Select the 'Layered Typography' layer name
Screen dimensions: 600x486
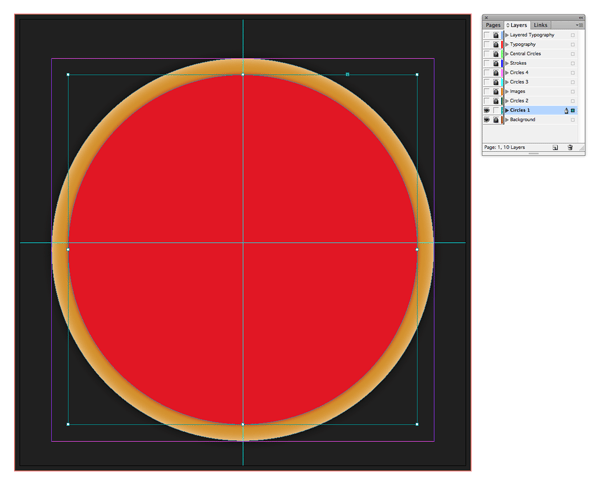tap(532, 35)
